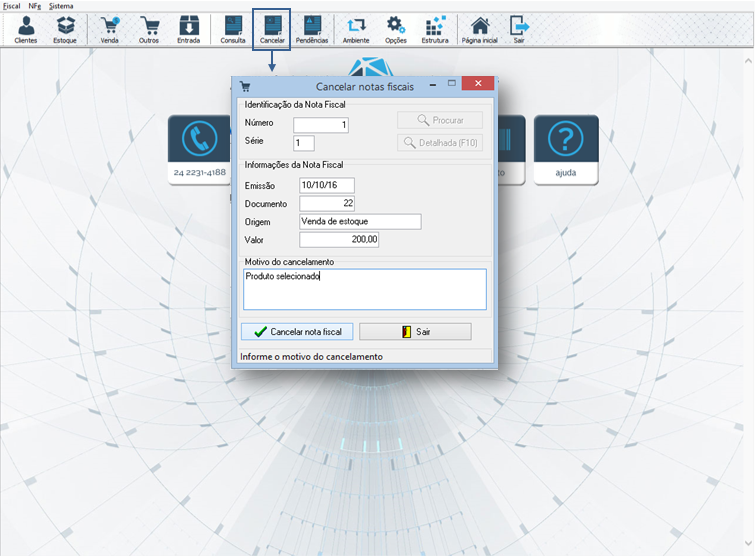Screen dimensions: 756x559
Task: Click the Documento field showing 22
Action: pyautogui.click(x=327, y=203)
